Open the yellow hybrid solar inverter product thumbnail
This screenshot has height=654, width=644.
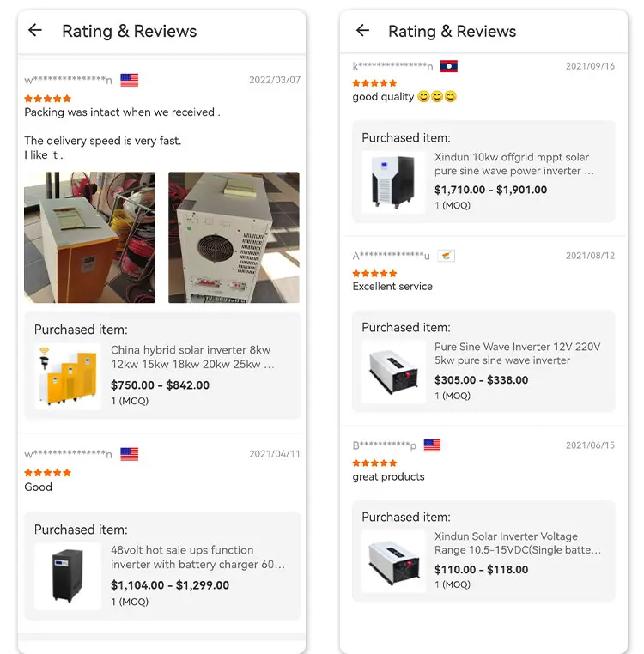coord(67,376)
